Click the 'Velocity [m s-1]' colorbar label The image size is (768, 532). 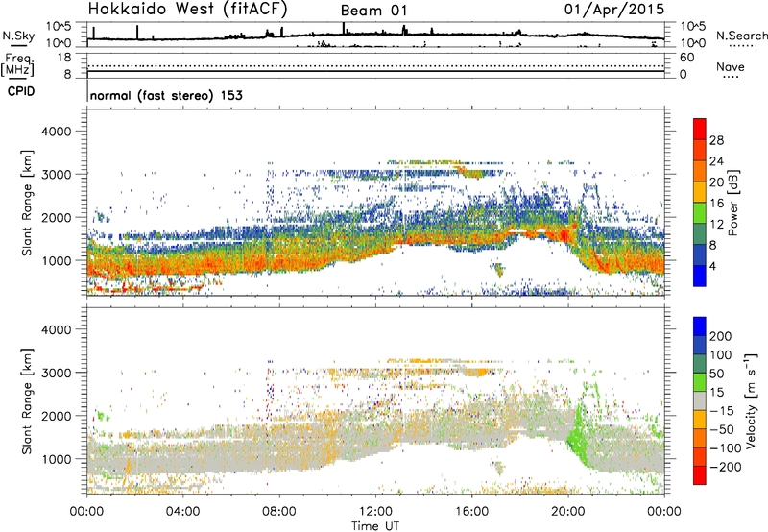tap(750, 400)
